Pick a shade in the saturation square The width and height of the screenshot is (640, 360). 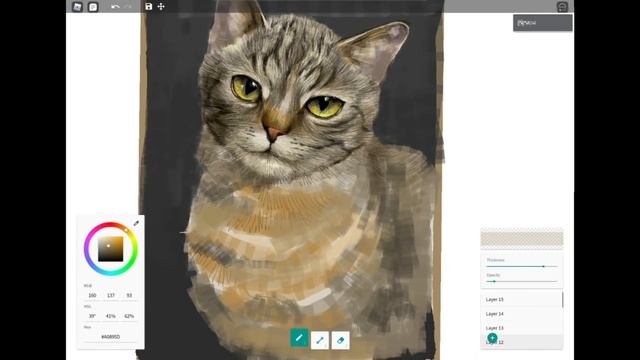coord(111,249)
